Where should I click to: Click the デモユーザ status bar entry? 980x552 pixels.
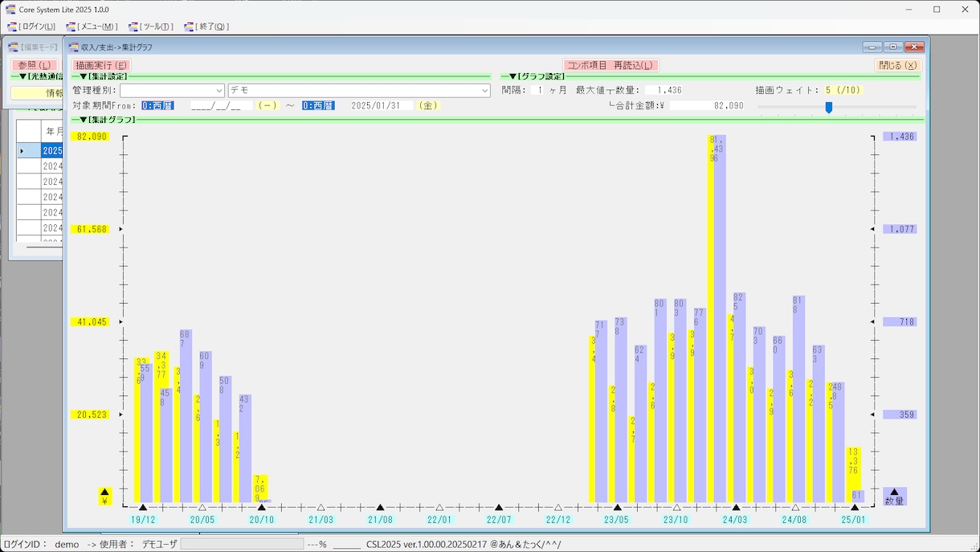(159, 544)
